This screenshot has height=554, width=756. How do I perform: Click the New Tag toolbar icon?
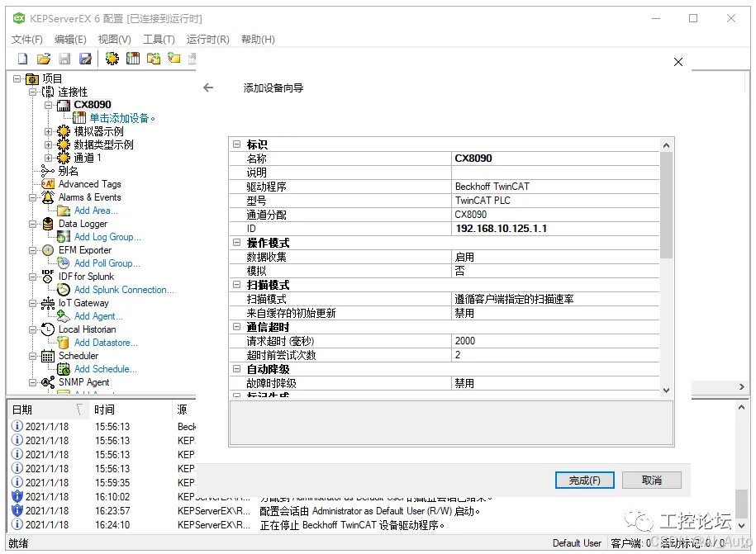pyautogui.click(x=174, y=59)
